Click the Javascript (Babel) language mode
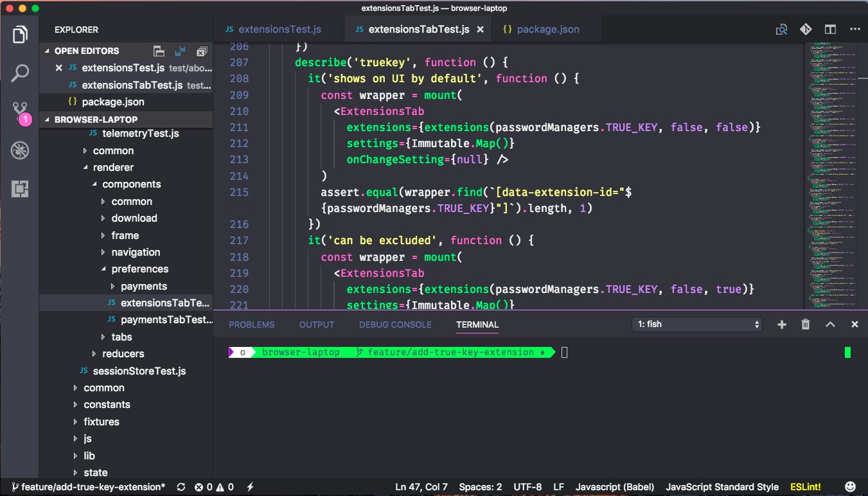Image resolution: width=868 pixels, height=496 pixels. [x=615, y=487]
